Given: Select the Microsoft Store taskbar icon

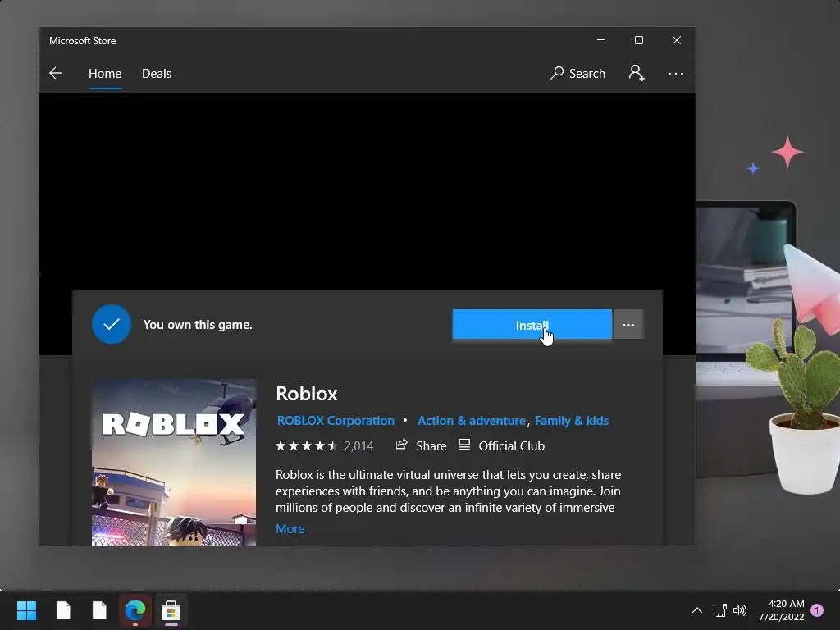Looking at the screenshot, I should (171, 610).
